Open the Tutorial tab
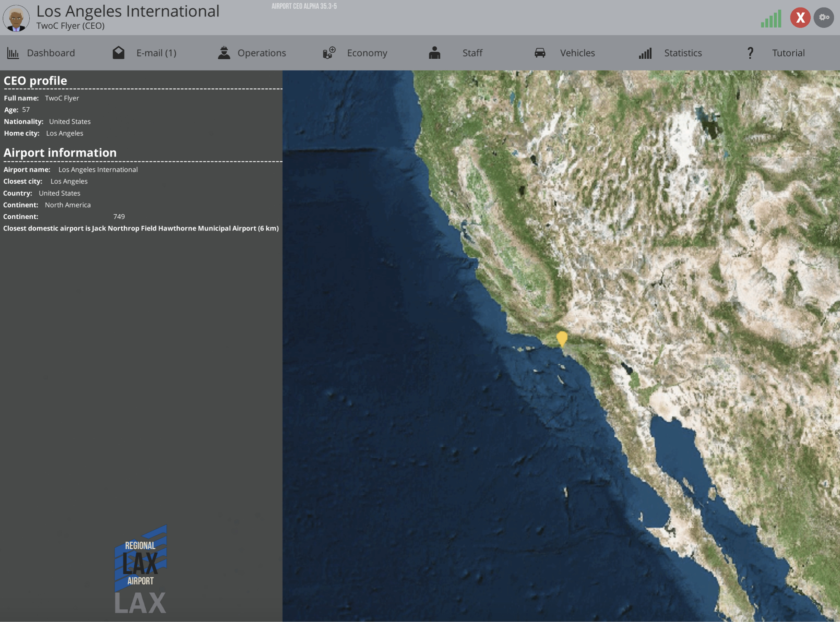The image size is (840, 622). pyautogui.click(x=788, y=53)
